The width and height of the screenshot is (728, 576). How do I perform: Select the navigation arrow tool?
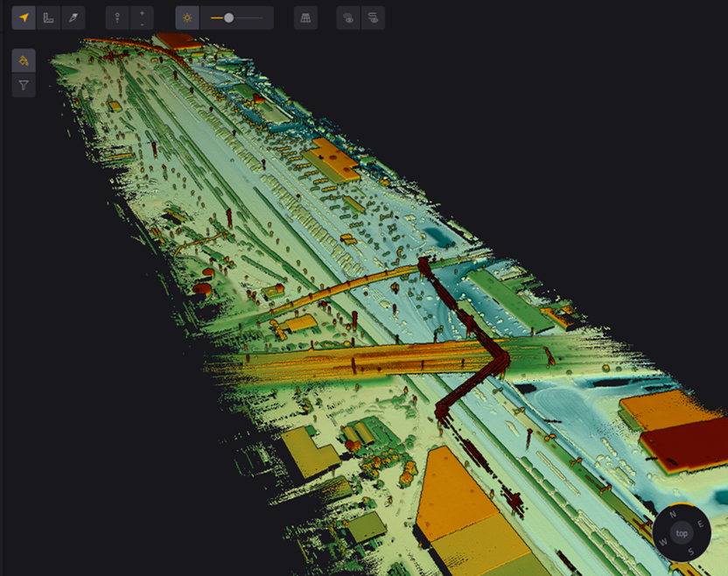24,18
